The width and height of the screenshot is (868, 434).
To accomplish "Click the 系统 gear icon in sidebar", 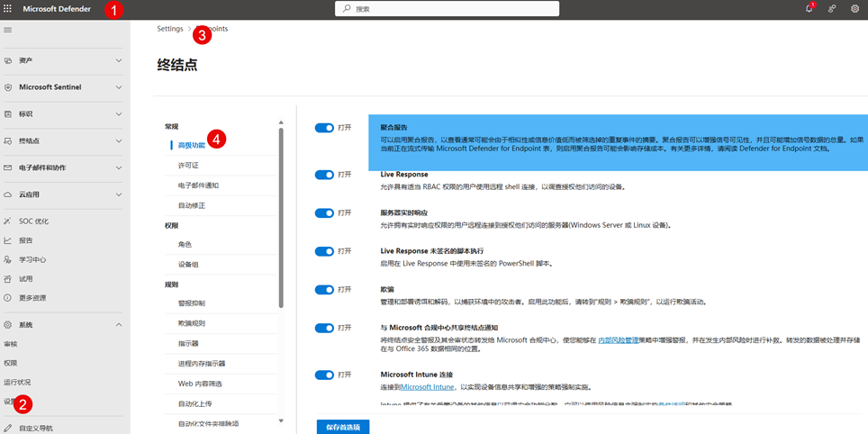I will (8, 324).
